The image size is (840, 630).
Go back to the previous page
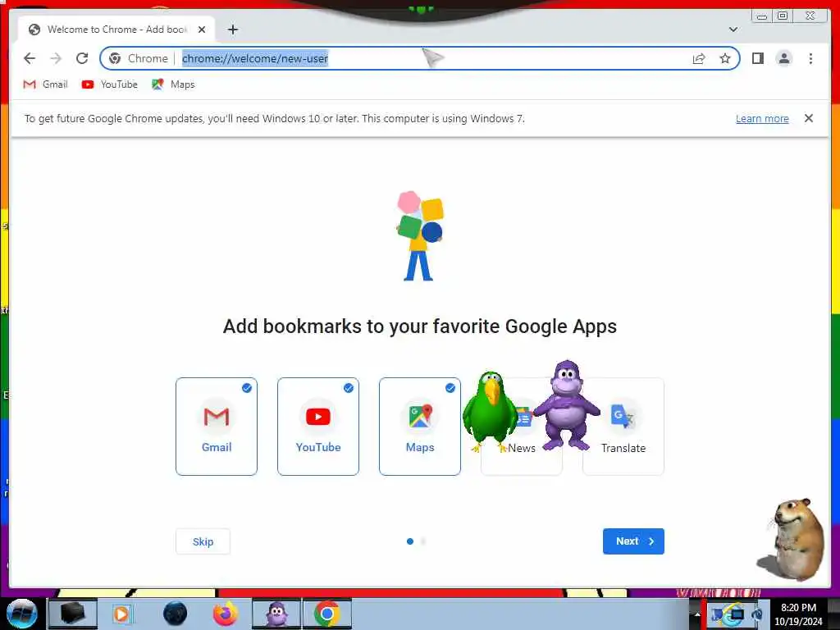[30, 58]
